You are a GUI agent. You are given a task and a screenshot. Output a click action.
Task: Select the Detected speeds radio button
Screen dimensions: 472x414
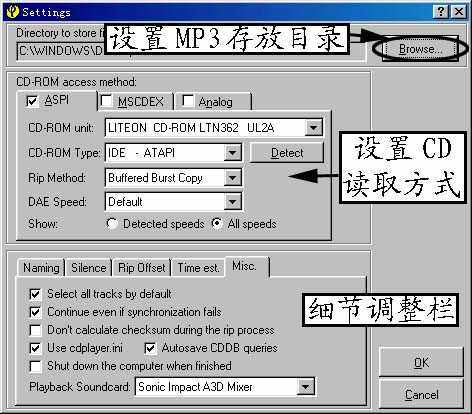(x=112, y=223)
